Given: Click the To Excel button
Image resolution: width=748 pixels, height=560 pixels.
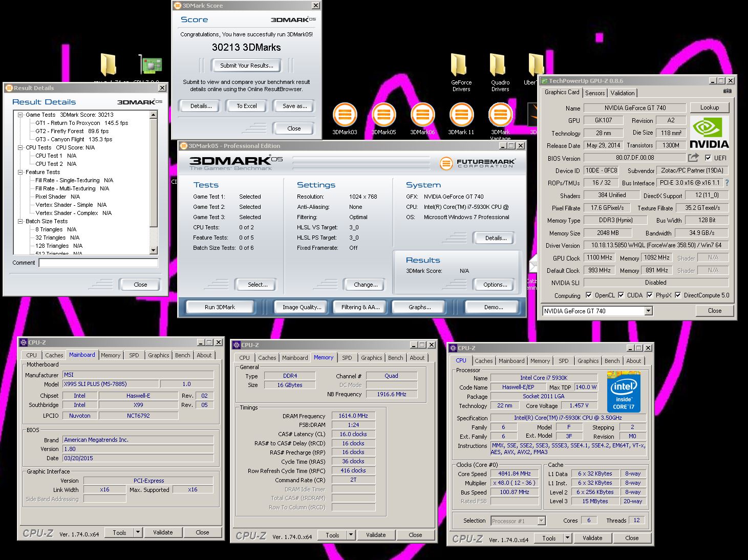Looking at the screenshot, I should tap(247, 106).
